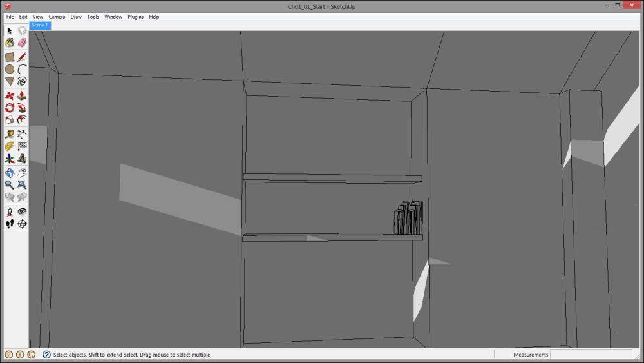Select the Offset tool

coord(22,120)
